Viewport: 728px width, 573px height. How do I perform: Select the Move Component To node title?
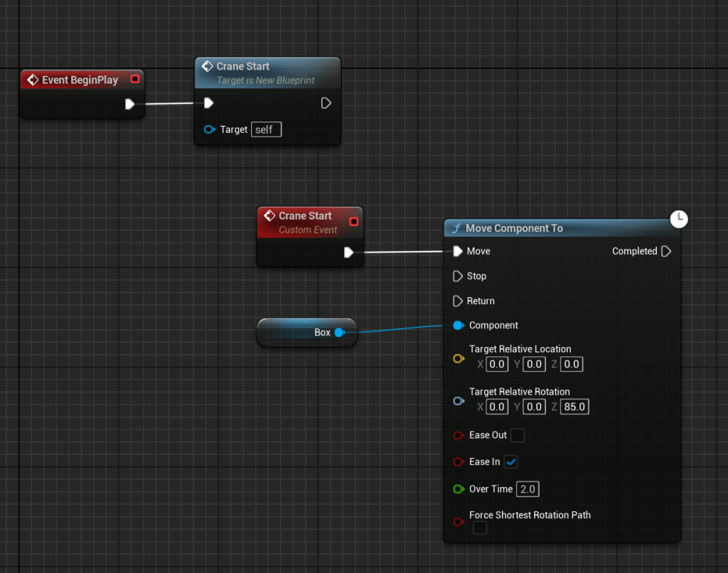click(513, 228)
